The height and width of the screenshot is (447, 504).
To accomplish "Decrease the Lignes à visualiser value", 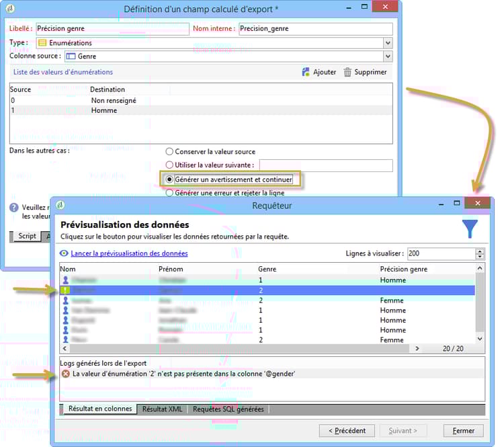I will [480, 256].
